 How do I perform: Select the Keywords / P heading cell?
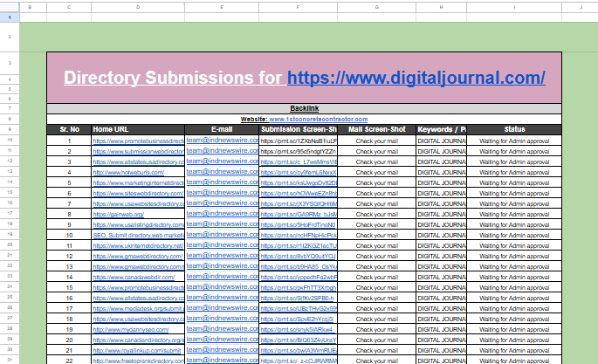coord(441,129)
